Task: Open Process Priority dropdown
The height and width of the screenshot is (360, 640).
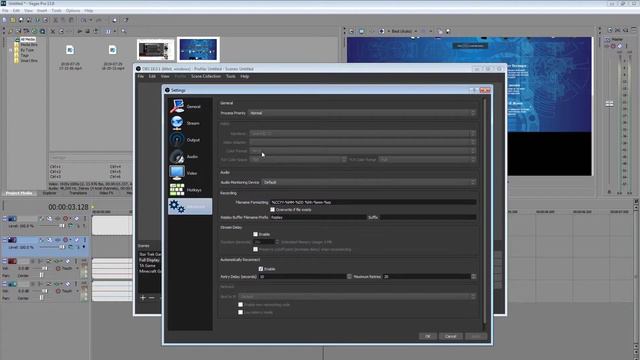Action: [x=362, y=113]
